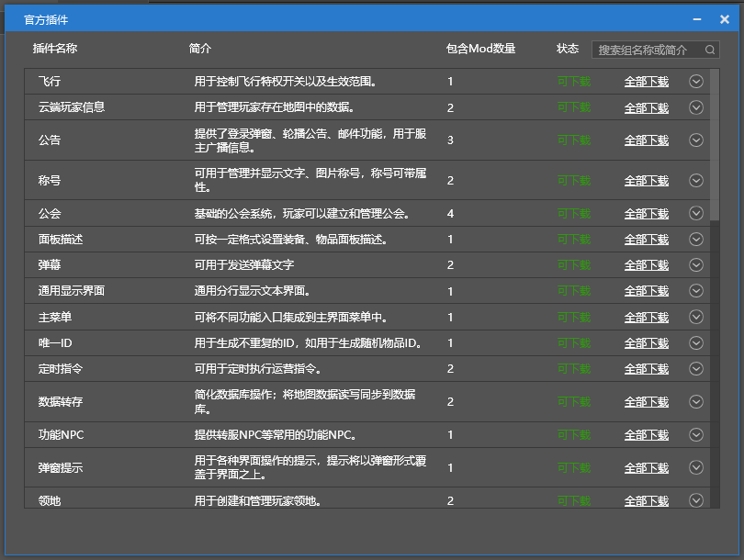
Task: Click 全部下载 for 领地 plugin
Action: pos(646,501)
